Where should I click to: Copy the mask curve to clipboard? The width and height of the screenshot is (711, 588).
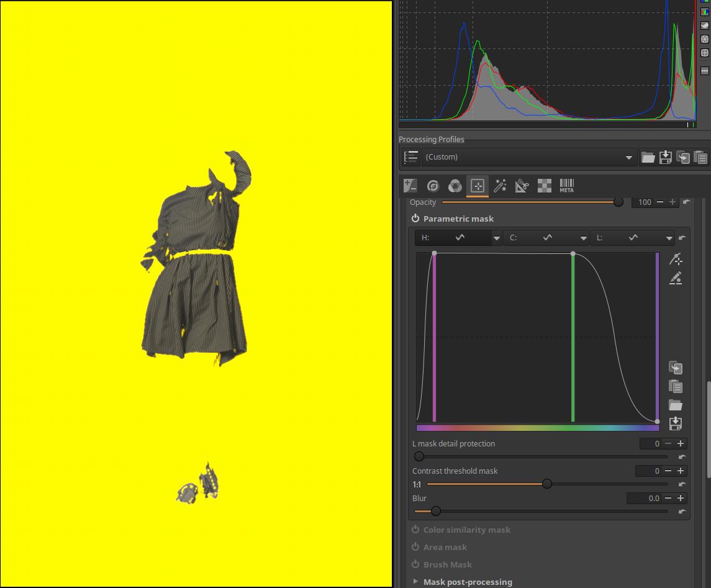pyautogui.click(x=675, y=368)
